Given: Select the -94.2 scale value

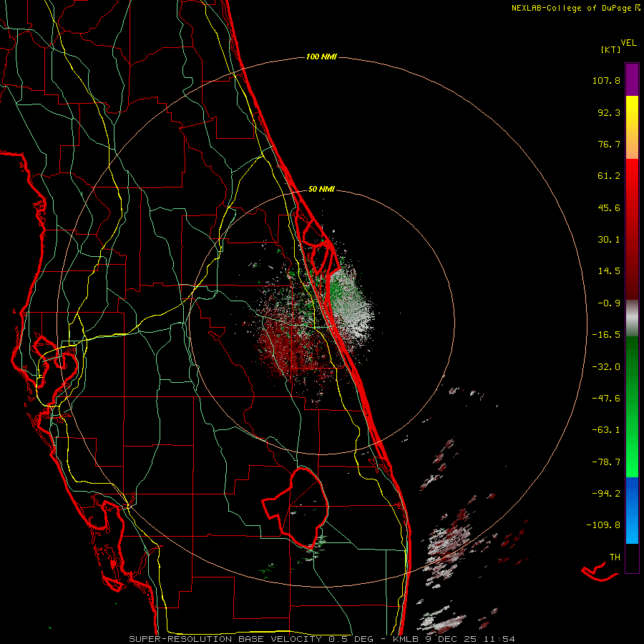Looking at the screenshot, I should click(606, 493).
